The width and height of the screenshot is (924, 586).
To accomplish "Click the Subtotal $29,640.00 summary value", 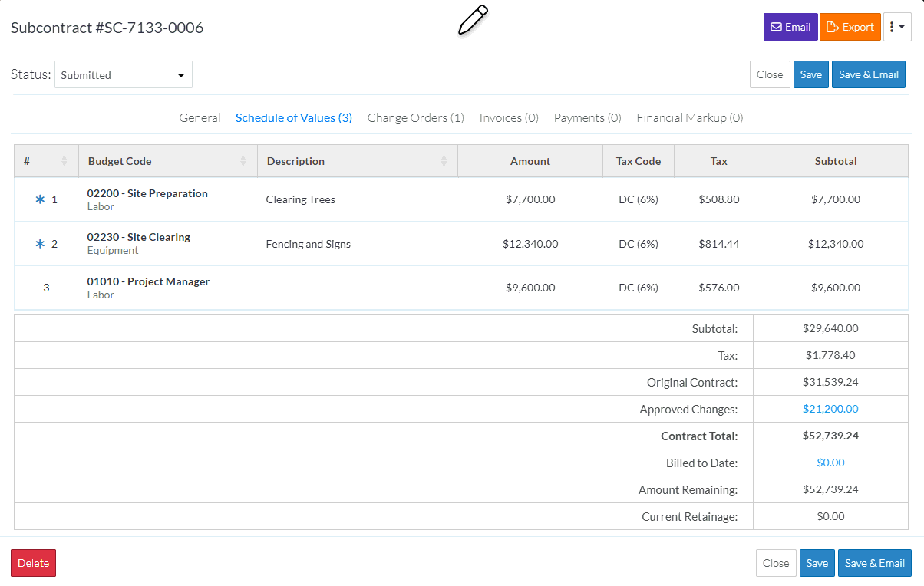I will coord(830,328).
